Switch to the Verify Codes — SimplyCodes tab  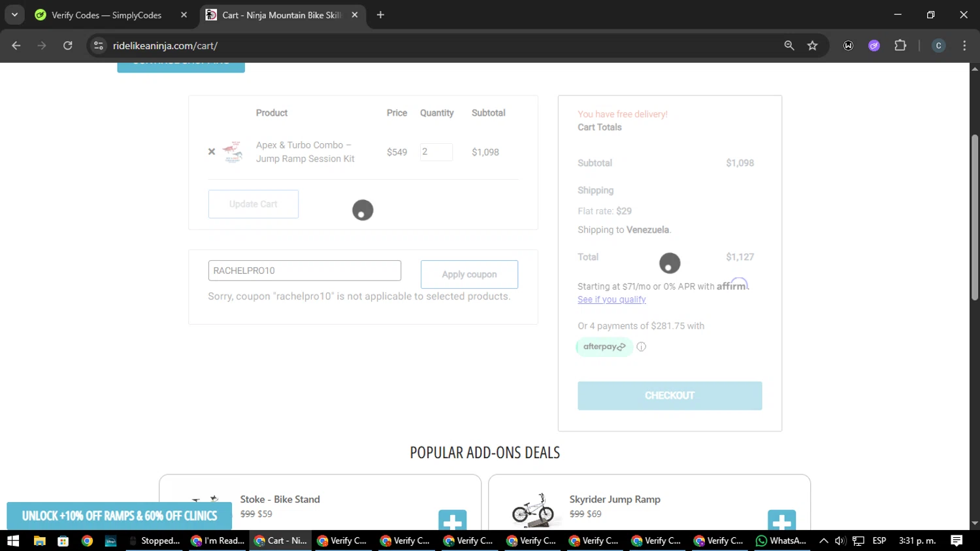click(107, 15)
